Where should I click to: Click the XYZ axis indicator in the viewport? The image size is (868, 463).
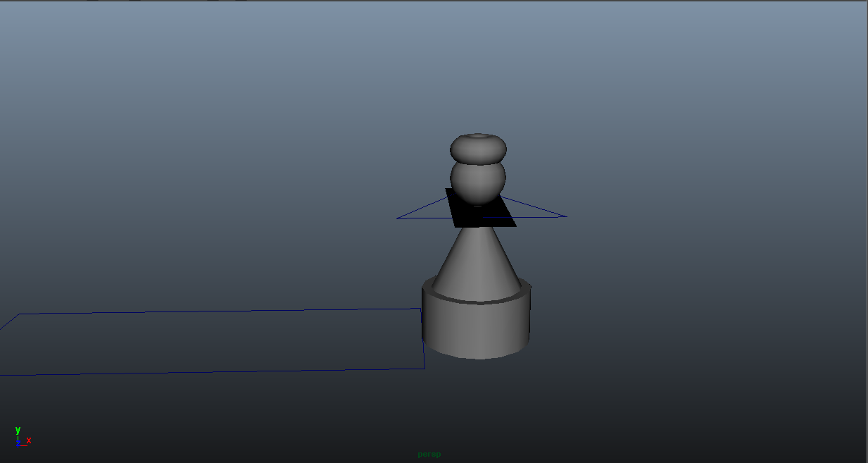[x=23, y=437]
